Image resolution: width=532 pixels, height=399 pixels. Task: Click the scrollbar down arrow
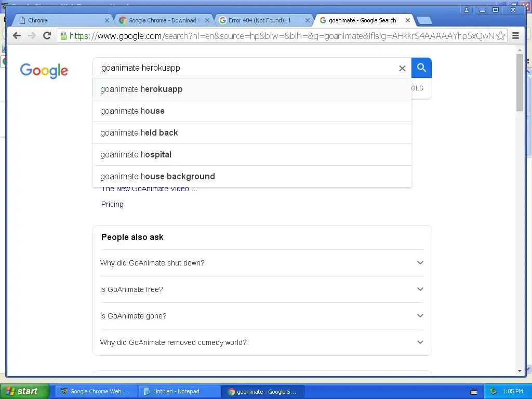point(520,371)
